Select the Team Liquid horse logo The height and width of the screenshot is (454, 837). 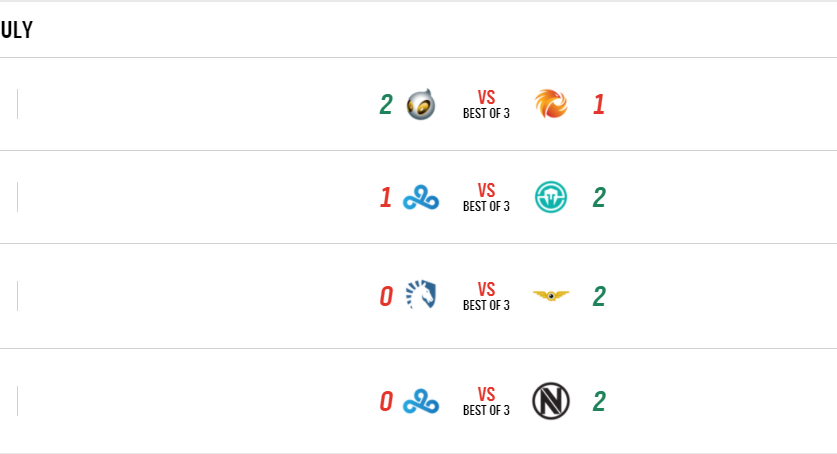[421, 296]
